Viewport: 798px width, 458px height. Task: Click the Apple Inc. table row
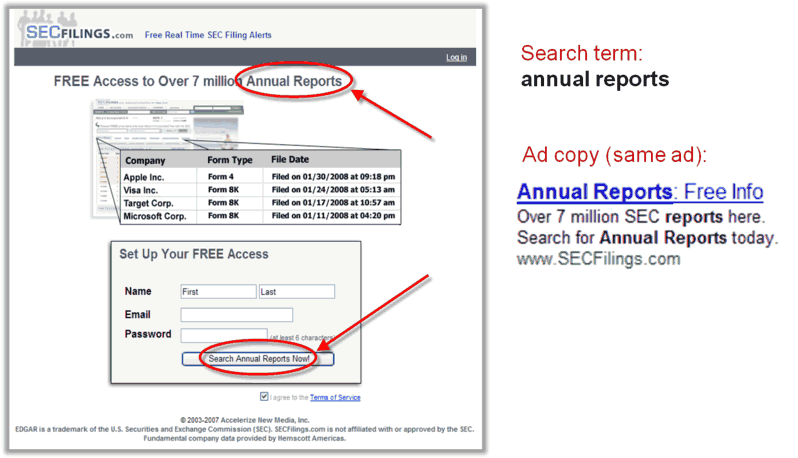coord(260,177)
